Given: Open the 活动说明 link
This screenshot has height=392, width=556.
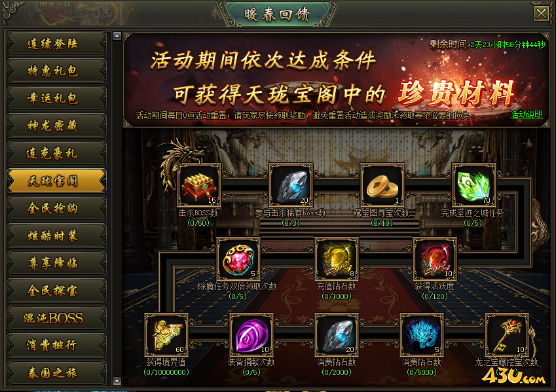Looking at the screenshot, I should click(x=527, y=115).
